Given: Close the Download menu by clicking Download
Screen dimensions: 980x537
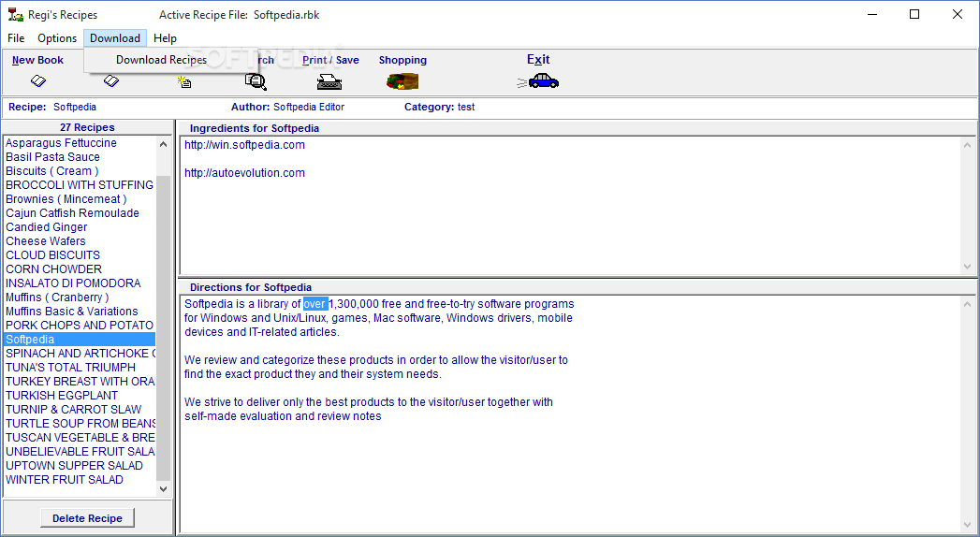Looking at the screenshot, I should (115, 38).
